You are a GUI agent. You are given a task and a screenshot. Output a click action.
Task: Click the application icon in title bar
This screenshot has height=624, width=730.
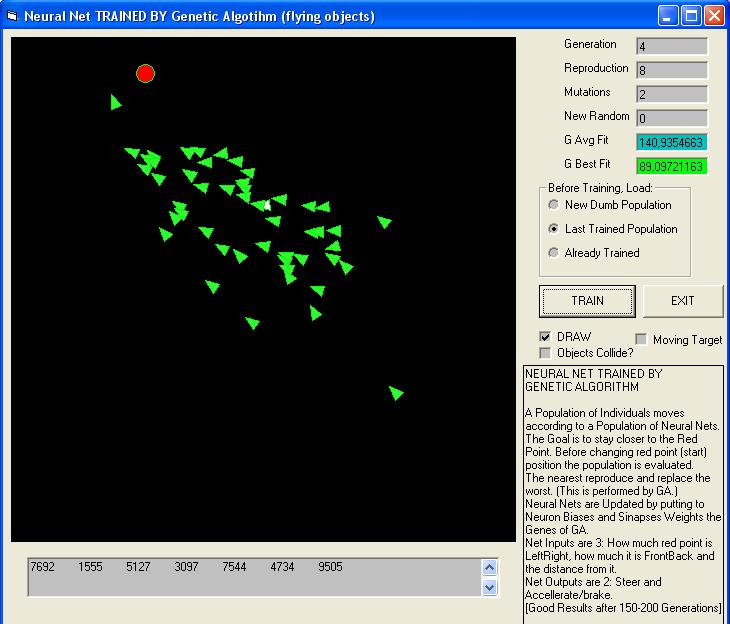click(x=12, y=16)
